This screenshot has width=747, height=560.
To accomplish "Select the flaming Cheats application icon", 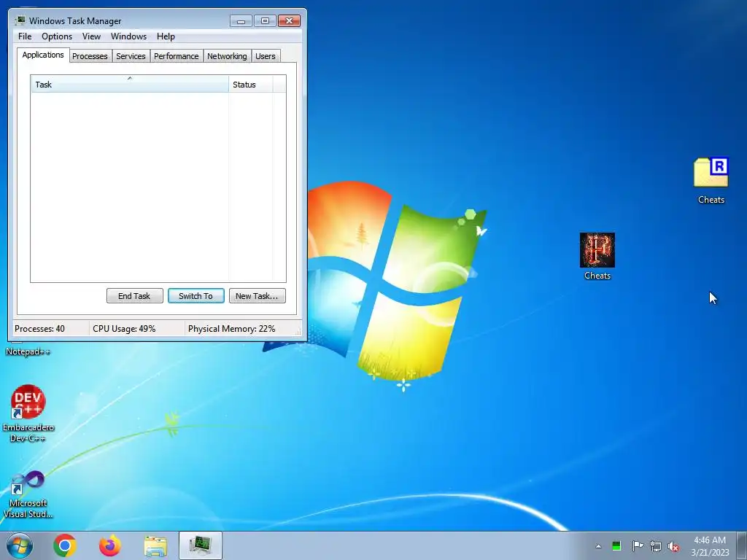I will pos(597,256).
